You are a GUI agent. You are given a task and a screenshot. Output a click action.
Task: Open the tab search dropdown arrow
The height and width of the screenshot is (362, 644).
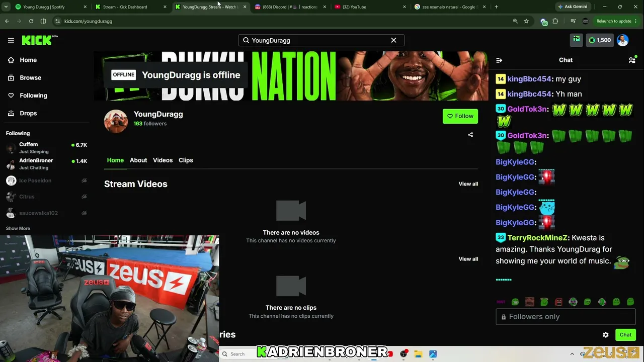[x=6, y=7]
